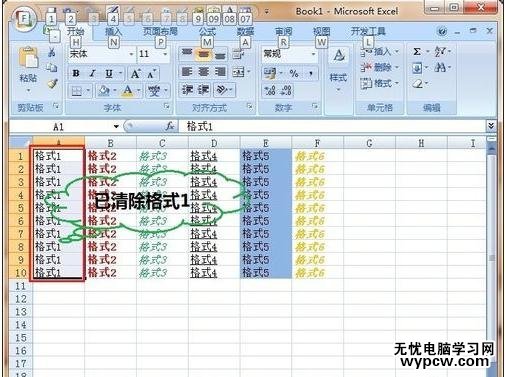Switch to the 视图 tab
The width and height of the screenshot is (505, 377).
click(x=321, y=32)
